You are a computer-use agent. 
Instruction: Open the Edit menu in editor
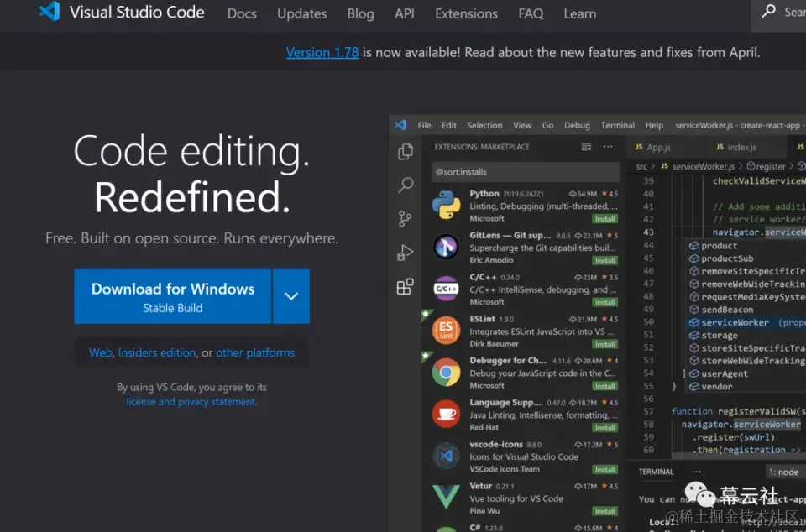pyautogui.click(x=448, y=125)
